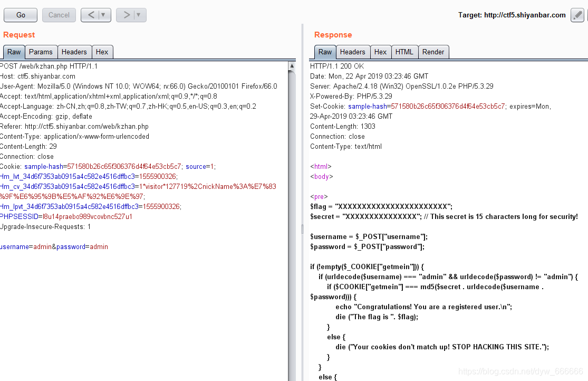
Task: Click the Response panel heading
Action: (333, 34)
